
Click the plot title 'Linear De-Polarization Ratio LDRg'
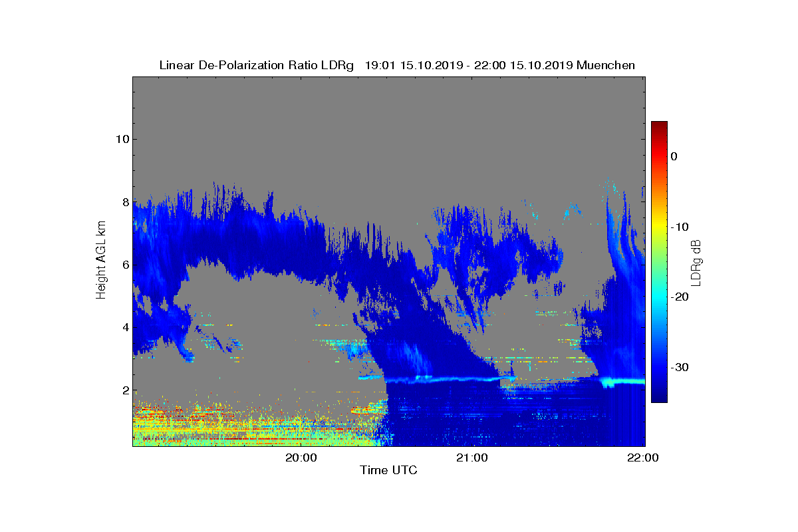(x=256, y=65)
